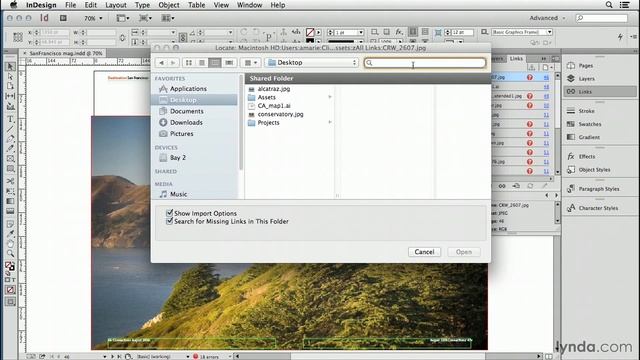Click the fill and stroke swatch in toolbox
The height and width of the screenshot is (360, 640).
coord(10,267)
